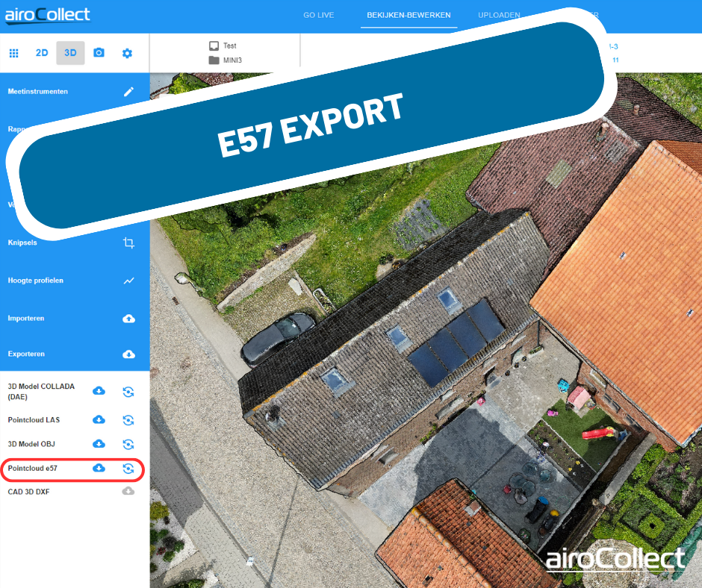Open the apps grid menu icon

(13, 53)
